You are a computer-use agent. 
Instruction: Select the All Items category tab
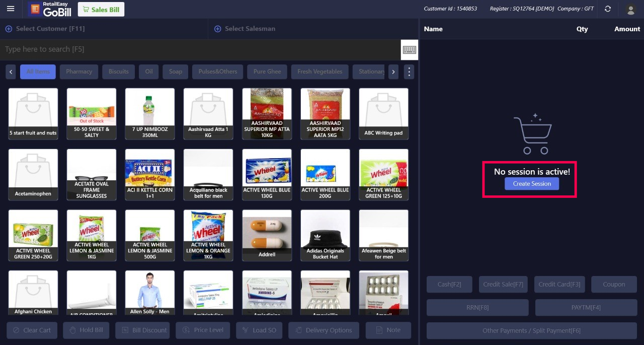click(x=38, y=72)
